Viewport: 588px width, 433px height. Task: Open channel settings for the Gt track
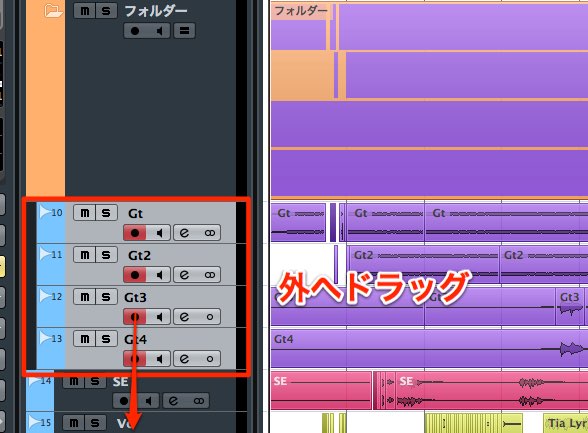(x=184, y=233)
